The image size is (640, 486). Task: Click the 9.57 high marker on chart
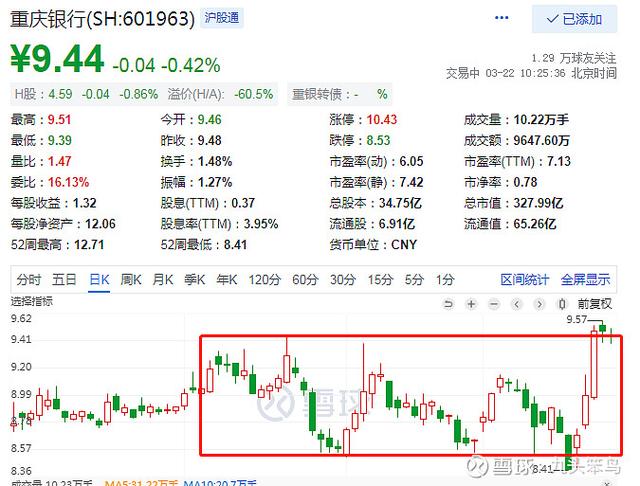(576, 320)
